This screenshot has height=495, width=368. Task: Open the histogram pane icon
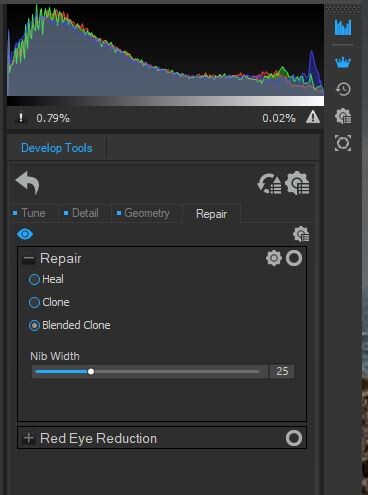[x=343, y=27]
